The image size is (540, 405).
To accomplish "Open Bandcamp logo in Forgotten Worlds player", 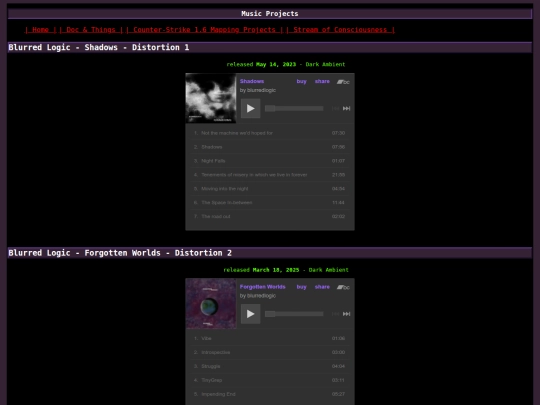I will 343,287.
